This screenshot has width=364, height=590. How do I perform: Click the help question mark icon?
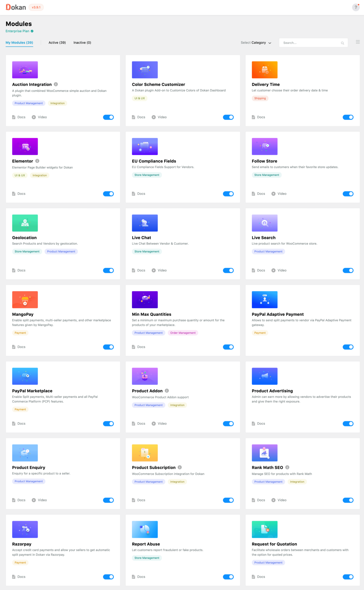click(356, 7)
